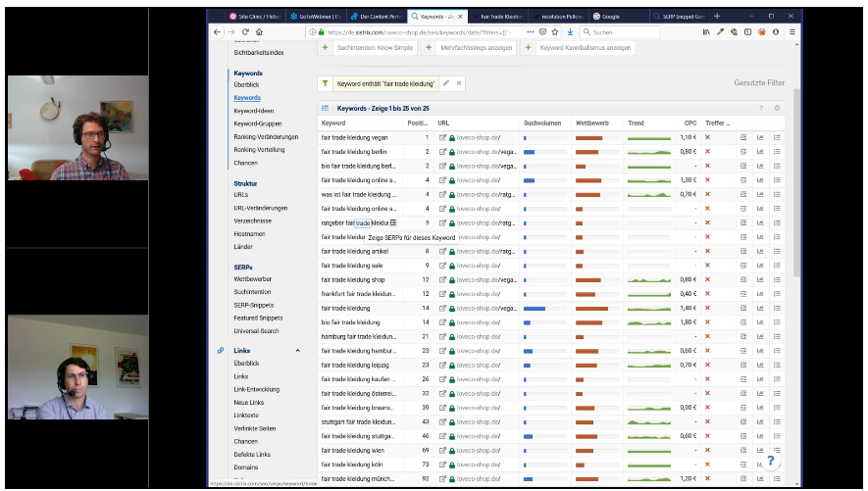Viewport: 868px width, 491px height.
Task: Open the URL external-link icon for 'fair trade kleidung vegan'
Action: pyautogui.click(x=442, y=137)
